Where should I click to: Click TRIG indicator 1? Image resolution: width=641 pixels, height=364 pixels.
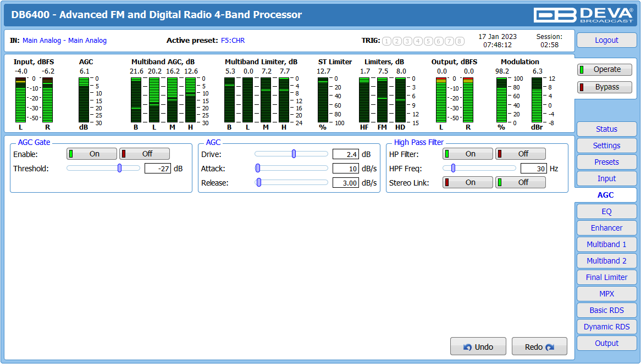tap(386, 41)
